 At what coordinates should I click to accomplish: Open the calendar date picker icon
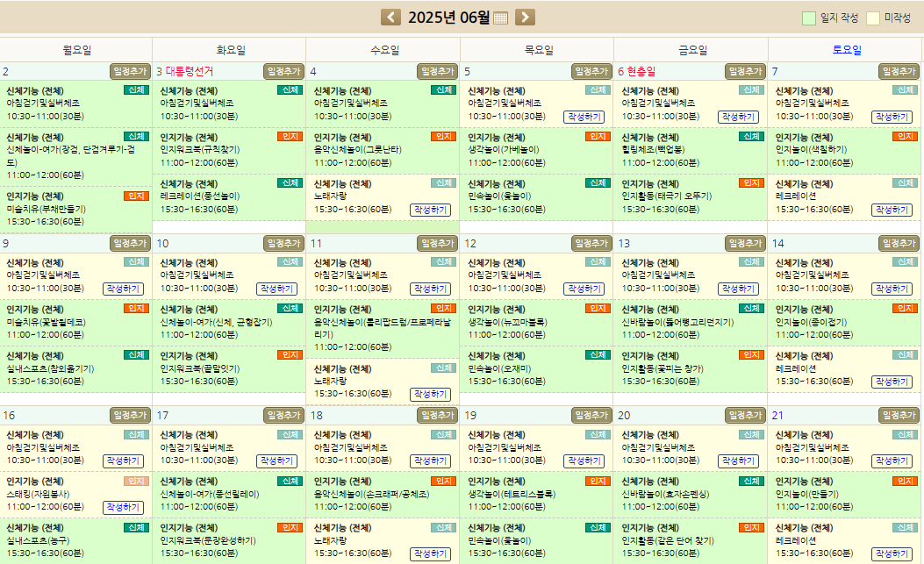[x=501, y=18]
